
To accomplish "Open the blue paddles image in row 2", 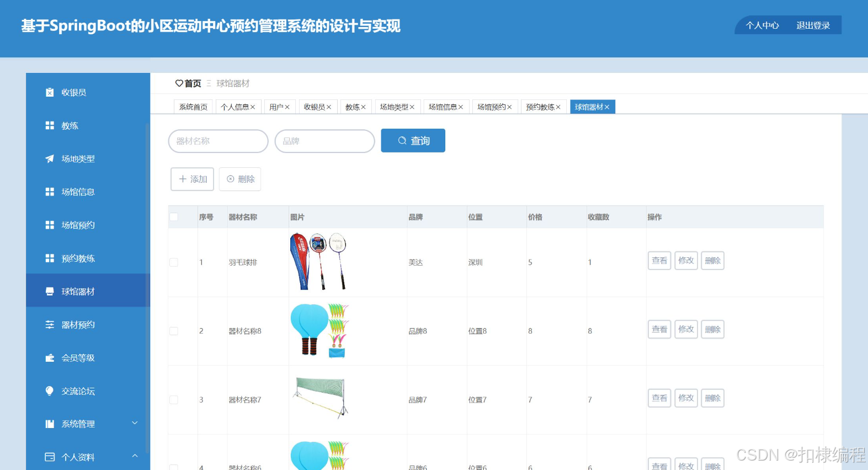I will pyautogui.click(x=320, y=330).
